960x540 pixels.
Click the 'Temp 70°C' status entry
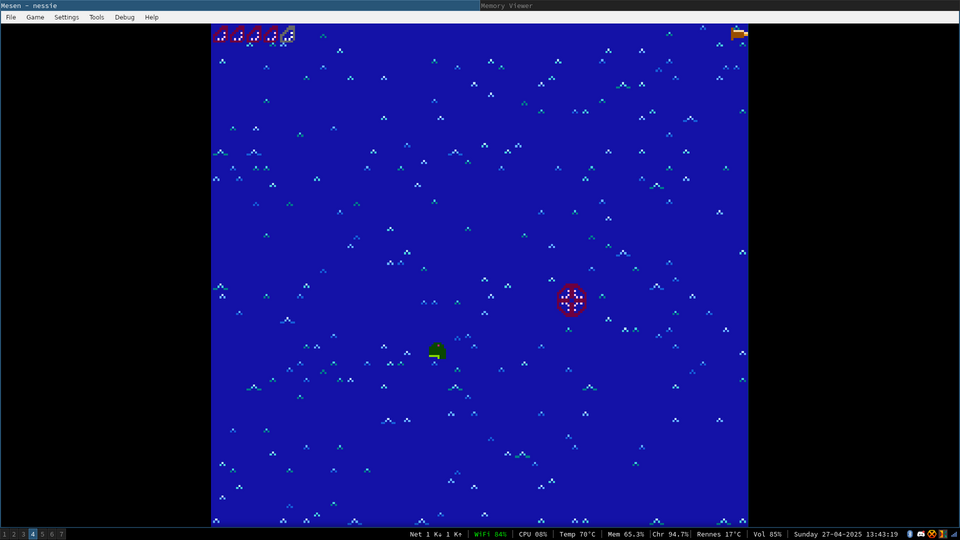tap(577, 534)
